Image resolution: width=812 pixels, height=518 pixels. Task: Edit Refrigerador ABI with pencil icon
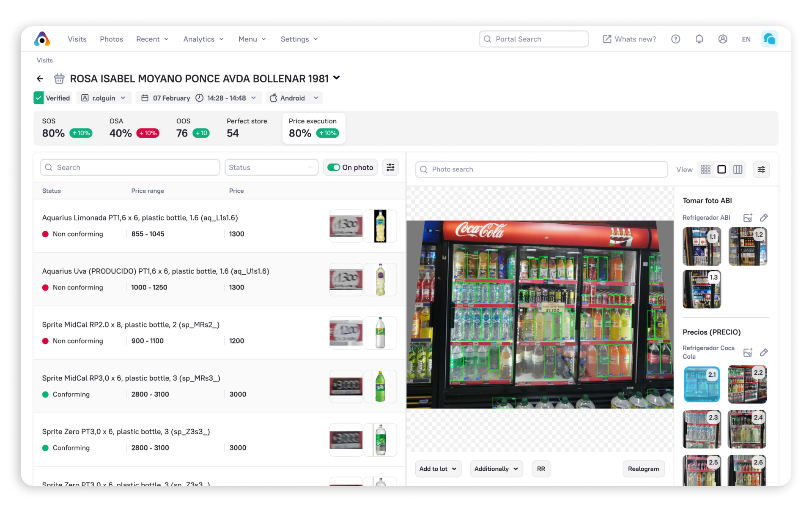pyautogui.click(x=763, y=218)
